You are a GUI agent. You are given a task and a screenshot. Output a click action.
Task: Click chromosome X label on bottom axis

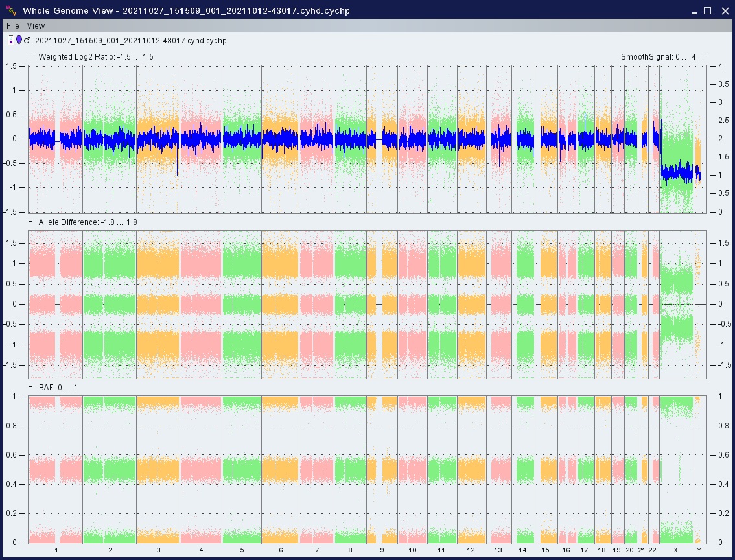[675, 550]
